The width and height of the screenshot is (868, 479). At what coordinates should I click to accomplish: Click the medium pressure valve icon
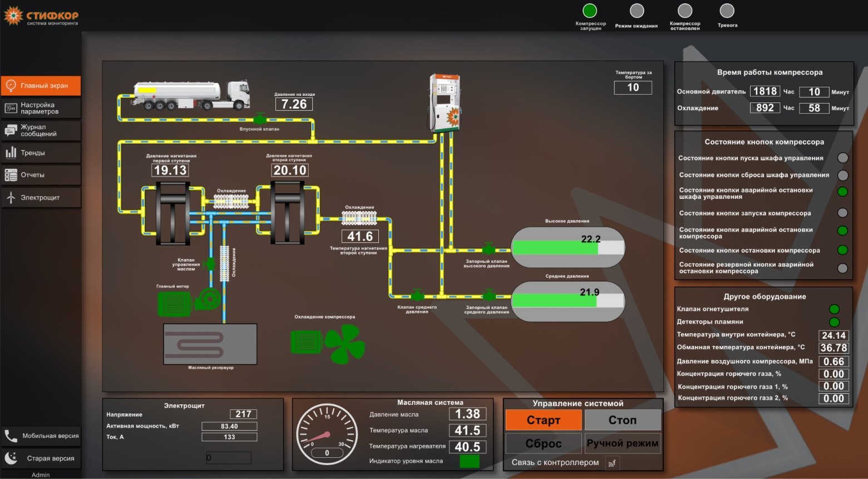(x=417, y=296)
